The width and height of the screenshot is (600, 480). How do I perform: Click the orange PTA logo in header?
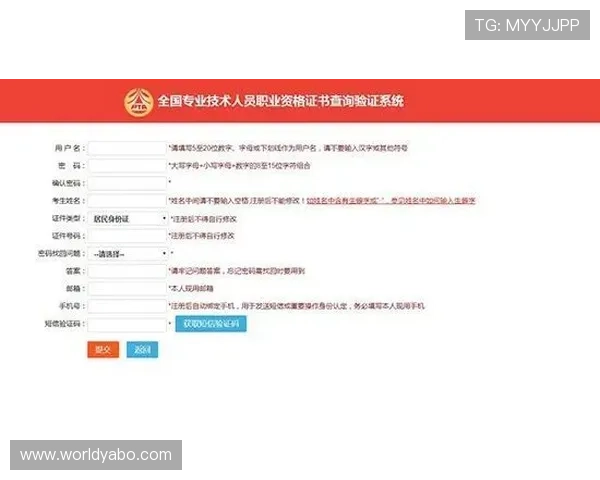[139, 102]
